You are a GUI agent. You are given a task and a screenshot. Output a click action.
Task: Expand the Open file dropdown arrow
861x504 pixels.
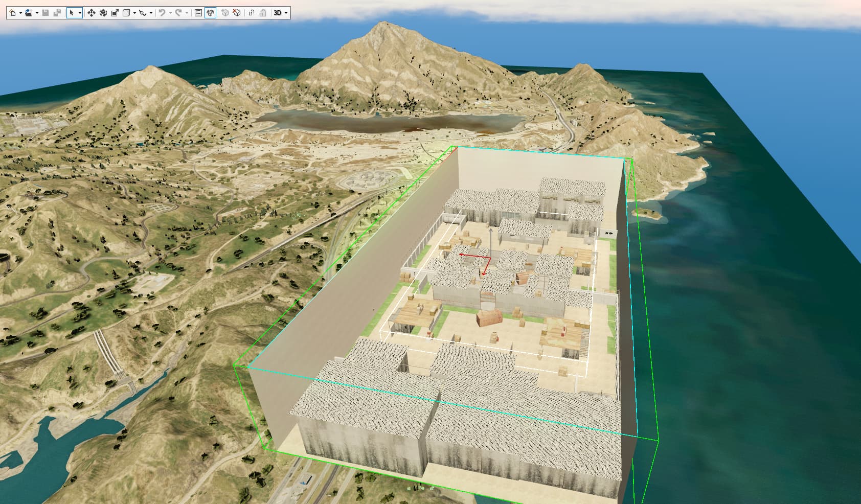click(37, 13)
